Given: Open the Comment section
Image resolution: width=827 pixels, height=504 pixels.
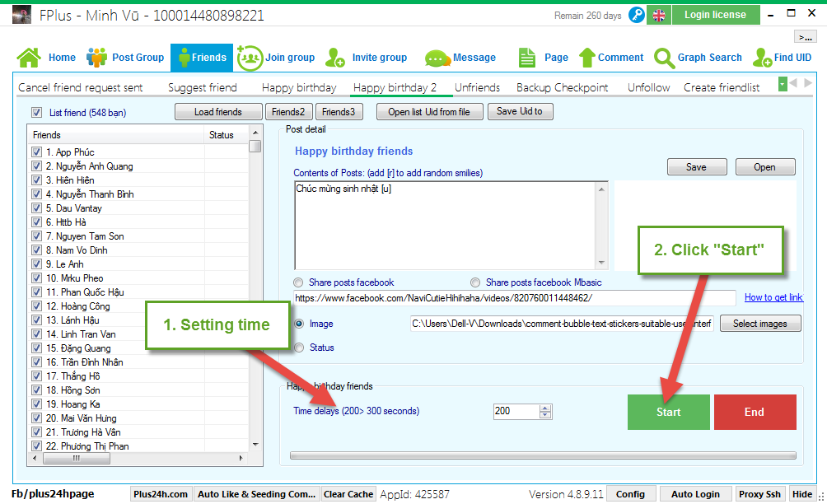Looking at the screenshot, I should 611,58.
